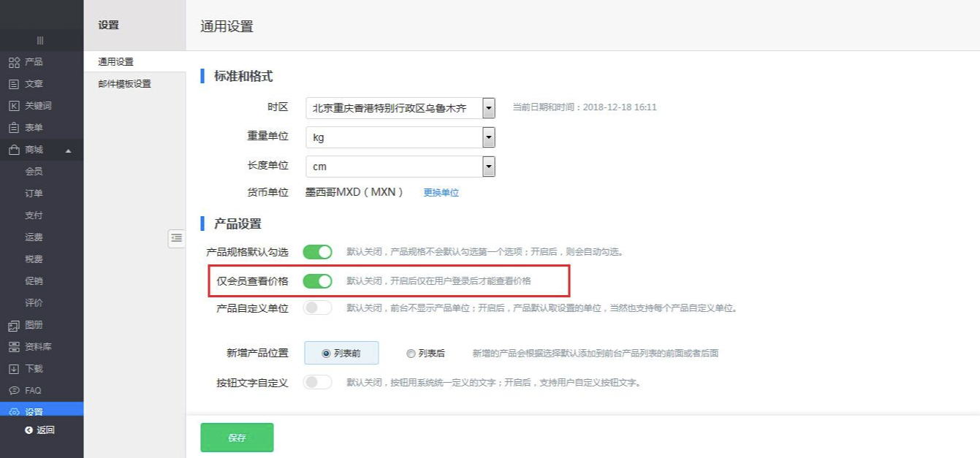
Task: Open 表单 via its clipboard icon
Action: [14, 128]
